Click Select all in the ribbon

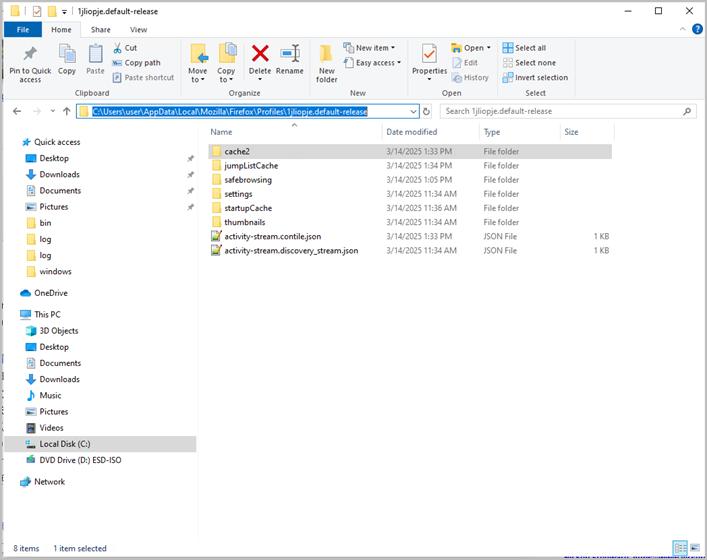[524, 48]
